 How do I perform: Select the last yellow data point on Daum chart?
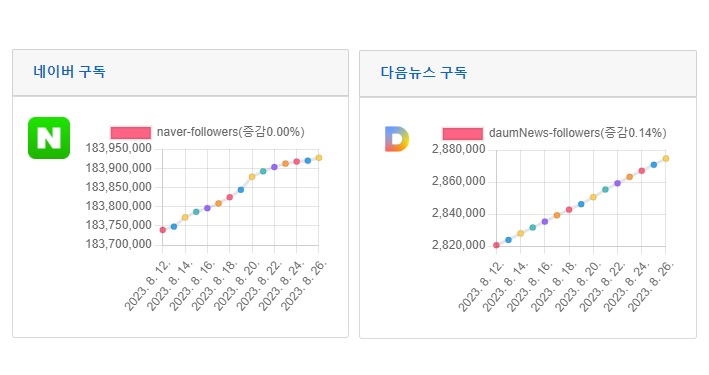666,159
